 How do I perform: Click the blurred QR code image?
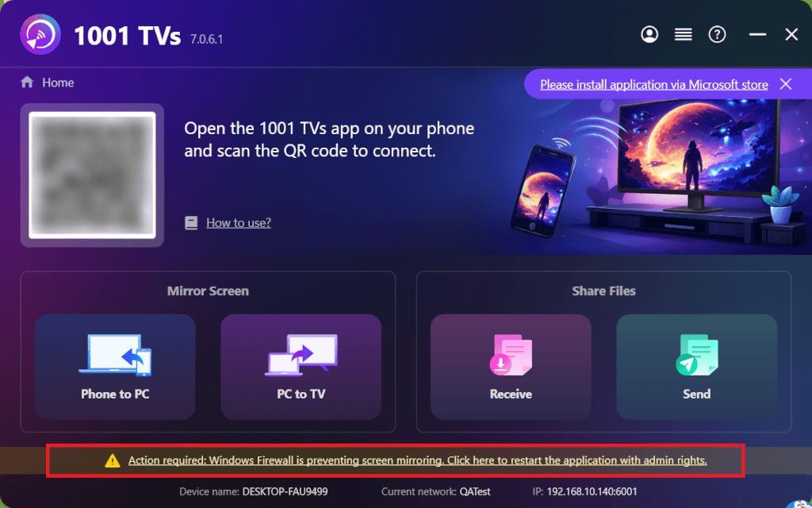click(92, 175)
